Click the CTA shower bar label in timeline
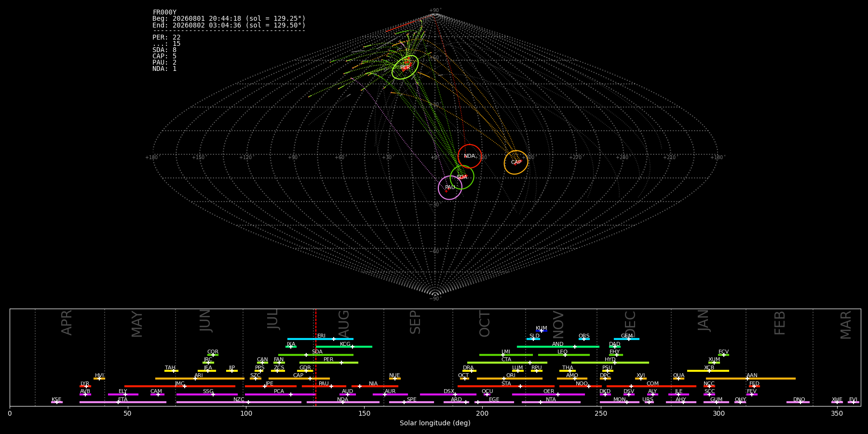 (x=506, y=360)
